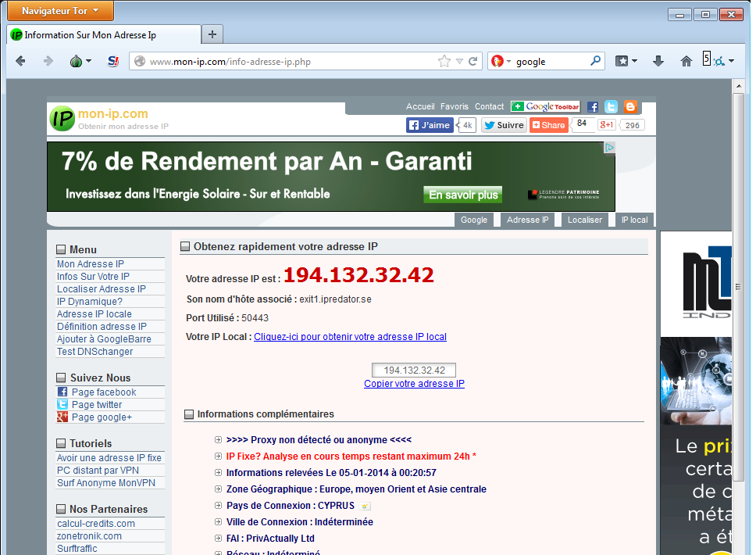Open Test DNSchanger menu item

click(95, 352)
